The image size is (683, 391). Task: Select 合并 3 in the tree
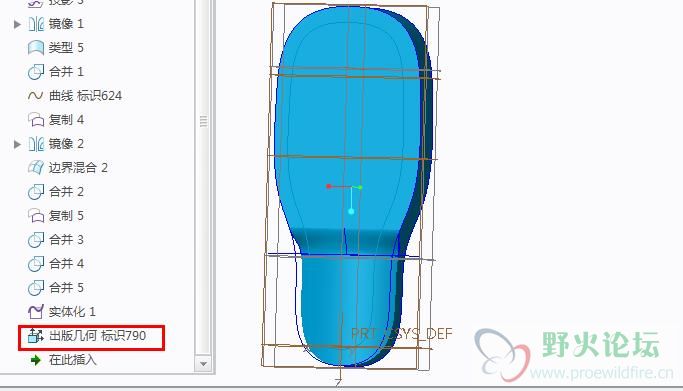pos(66,239)
